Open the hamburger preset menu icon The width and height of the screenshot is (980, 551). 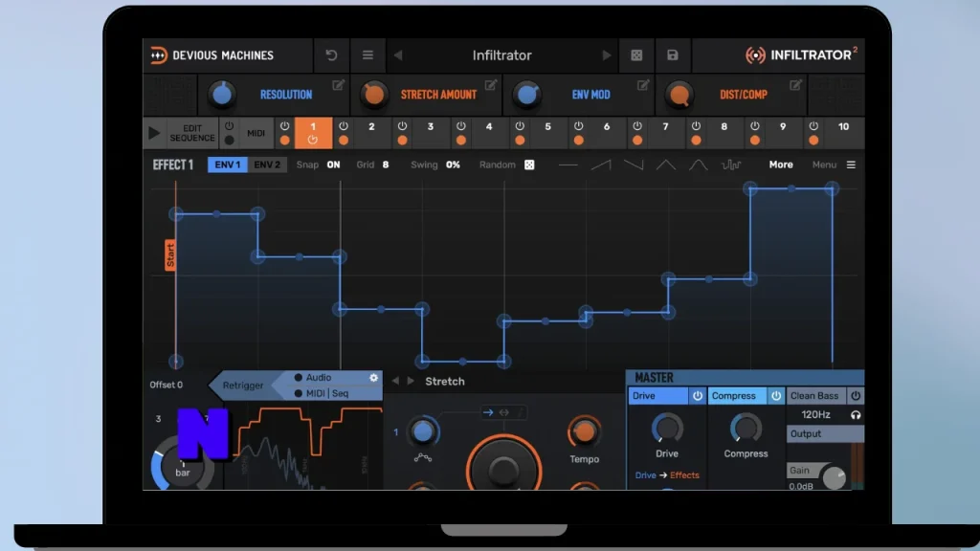click(x=367, y=55)
